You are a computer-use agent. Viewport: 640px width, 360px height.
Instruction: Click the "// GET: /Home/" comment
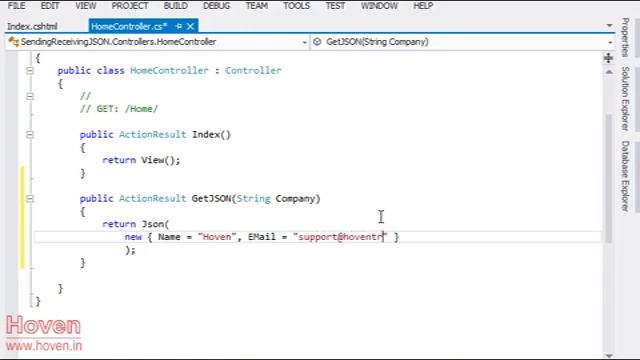(119, 109)
